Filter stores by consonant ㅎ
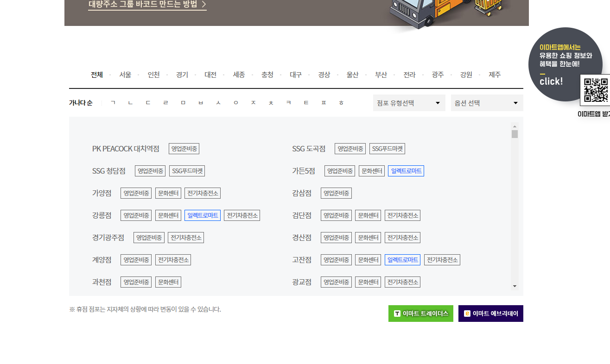 pyautogui.click(x=342, y=103)
